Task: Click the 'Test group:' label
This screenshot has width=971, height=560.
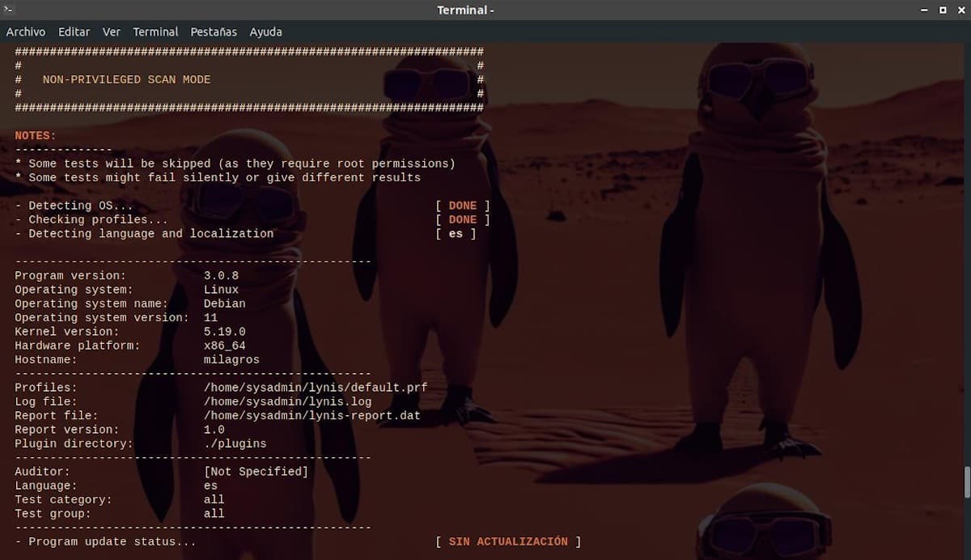Action: point(53,513)
